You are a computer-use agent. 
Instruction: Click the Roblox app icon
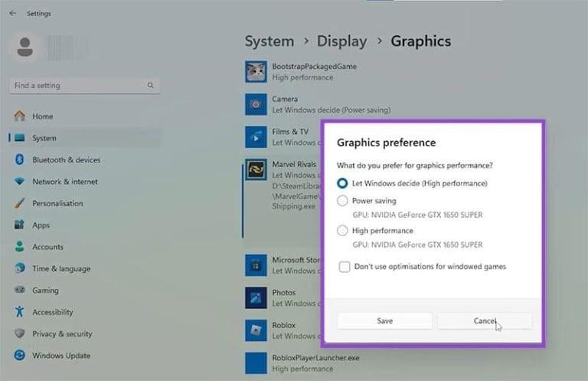pos(256,330)
